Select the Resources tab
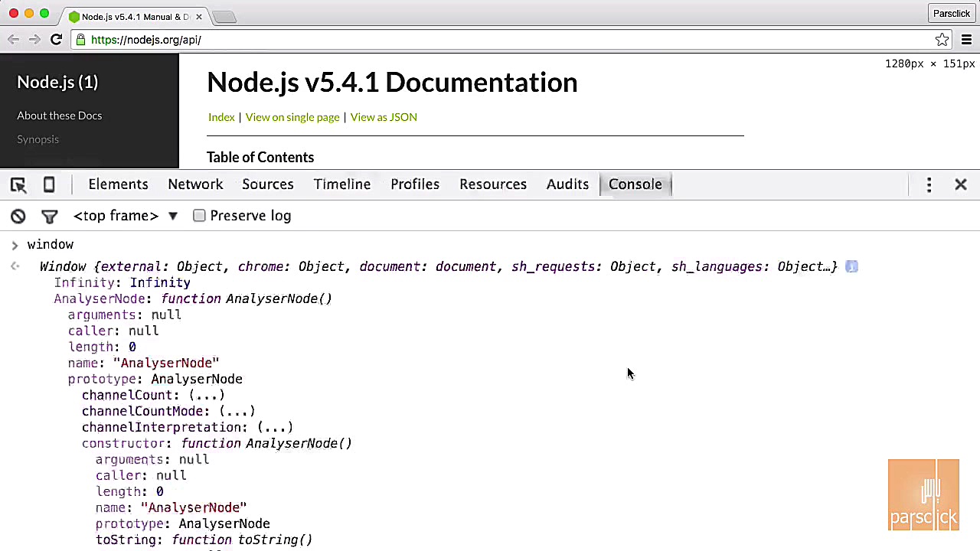This screenshot has height=551, width=980. point(493,184)
